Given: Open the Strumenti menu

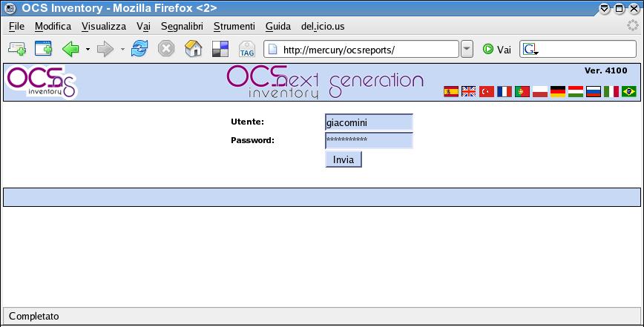Looking at the screenshot, I should (234, 26).
